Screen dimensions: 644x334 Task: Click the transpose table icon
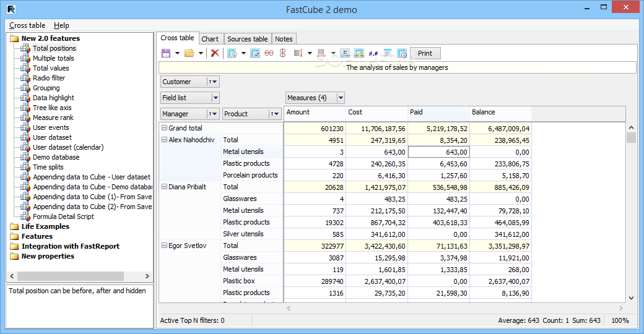[x=255, y=53]
